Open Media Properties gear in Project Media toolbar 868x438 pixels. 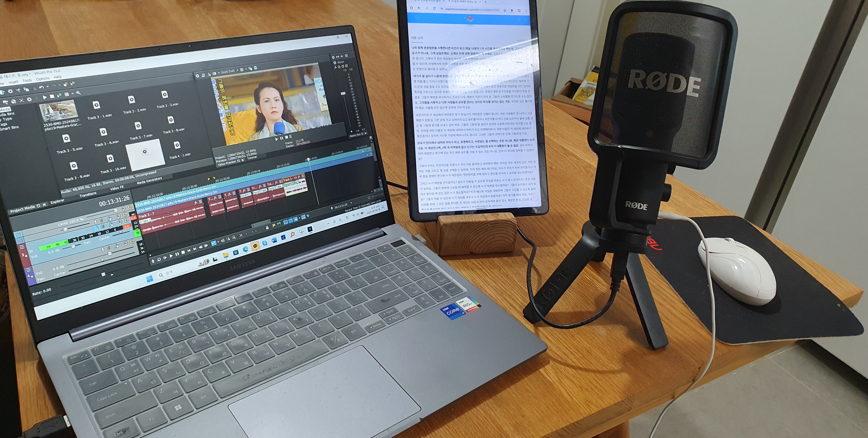coord(29,99)
